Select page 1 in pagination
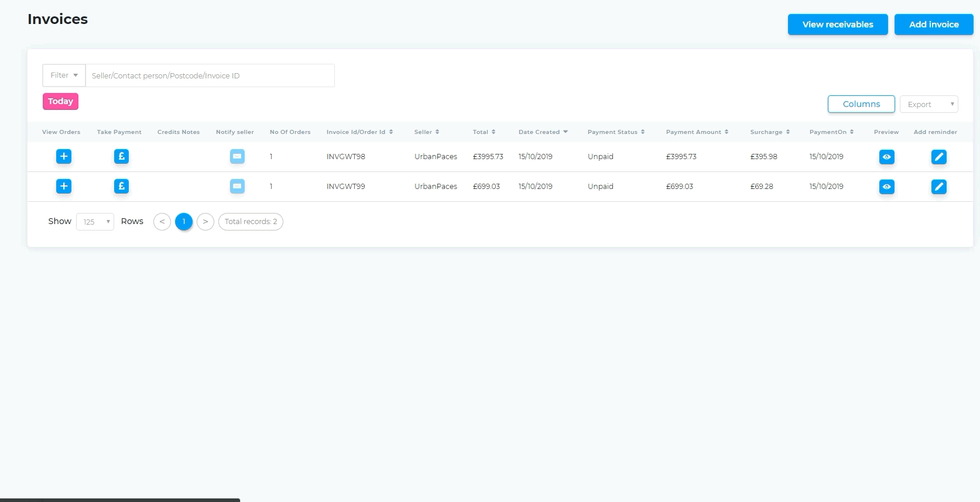 tap(184, 222)
